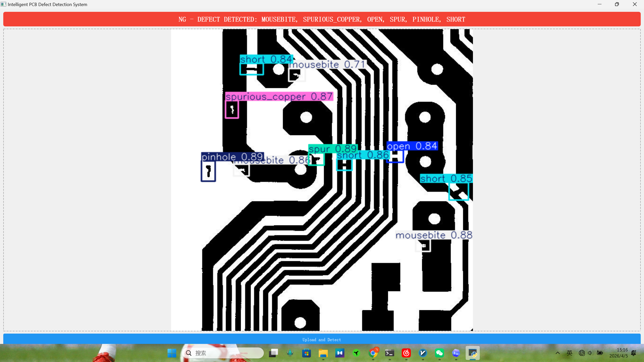This screenshot has width=644, height=362.
Task: Click the taskbar search box
Action: 223,353
